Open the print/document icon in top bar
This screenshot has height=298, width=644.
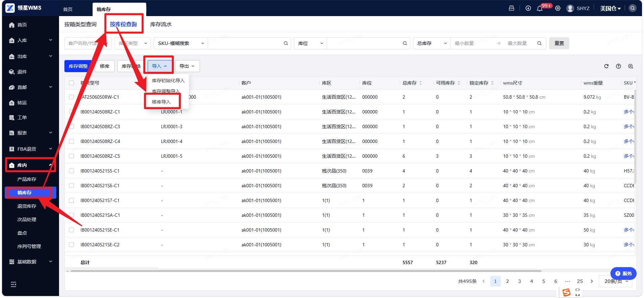(512, 8)
